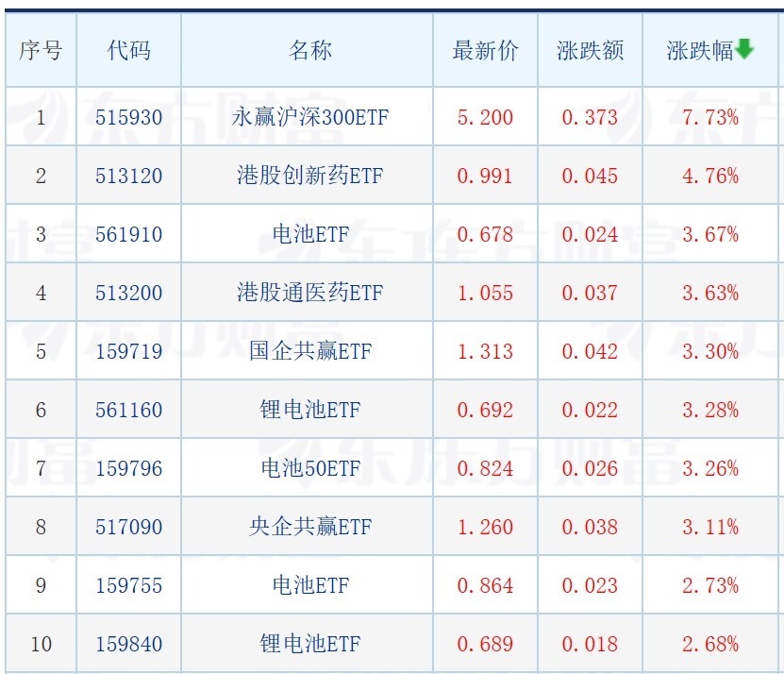Click fund code 561910
784x674 pixels.
click(x=128, y=235)
